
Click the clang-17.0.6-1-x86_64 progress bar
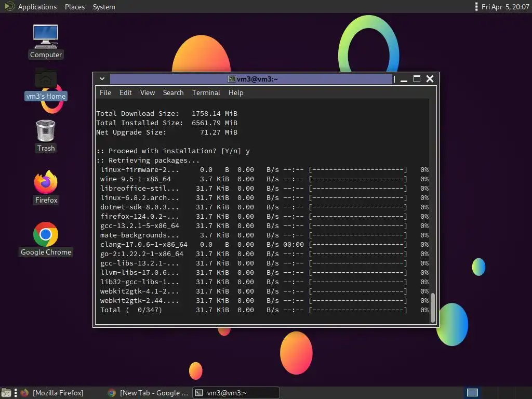pos(357,245)
